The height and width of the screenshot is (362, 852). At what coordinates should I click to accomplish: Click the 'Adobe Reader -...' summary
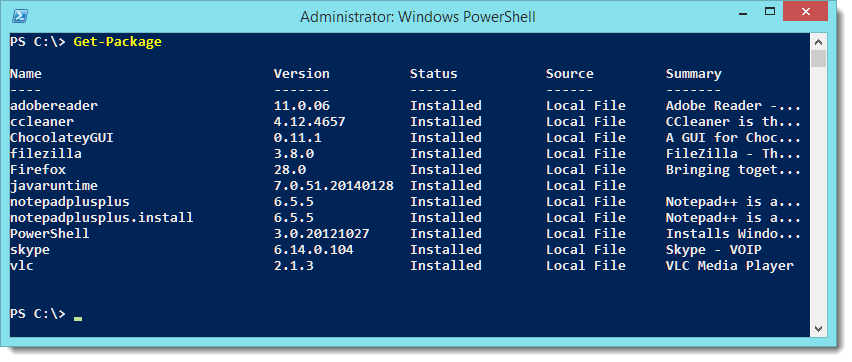734,105
